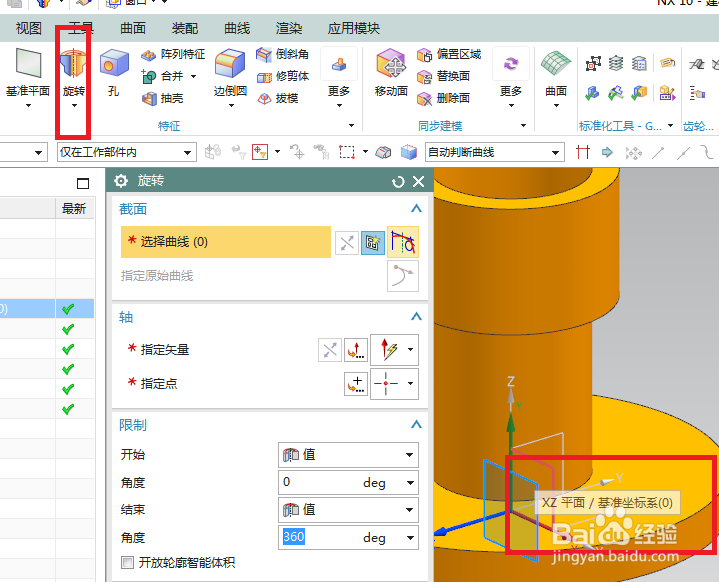Viewport: 719px width, 582px height.
Task: Click the Unite (合并) icon
Action: pyautogui.click(x=148, y=76)
